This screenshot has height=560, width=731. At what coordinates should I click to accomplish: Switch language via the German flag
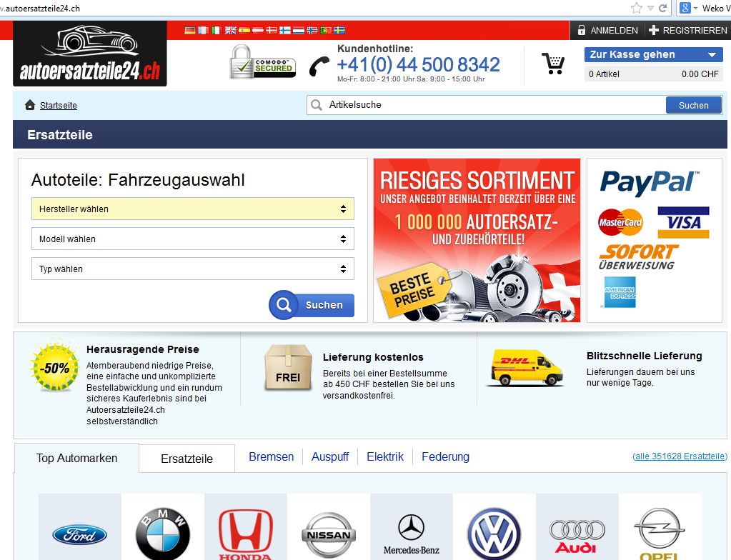click(x=190, y=30)
